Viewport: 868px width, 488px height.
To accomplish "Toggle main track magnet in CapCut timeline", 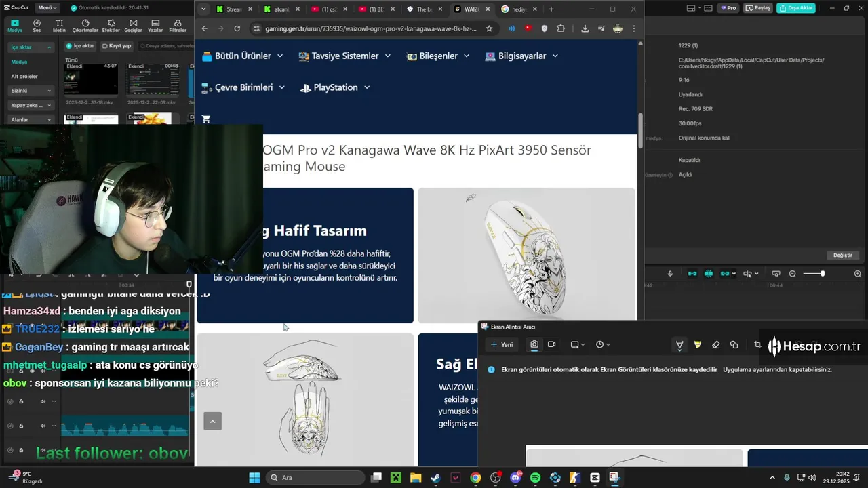I will [x=692, y=274].
